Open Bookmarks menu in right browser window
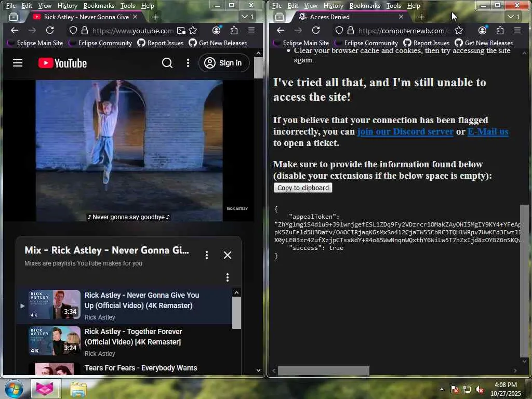 pos(365,6)
